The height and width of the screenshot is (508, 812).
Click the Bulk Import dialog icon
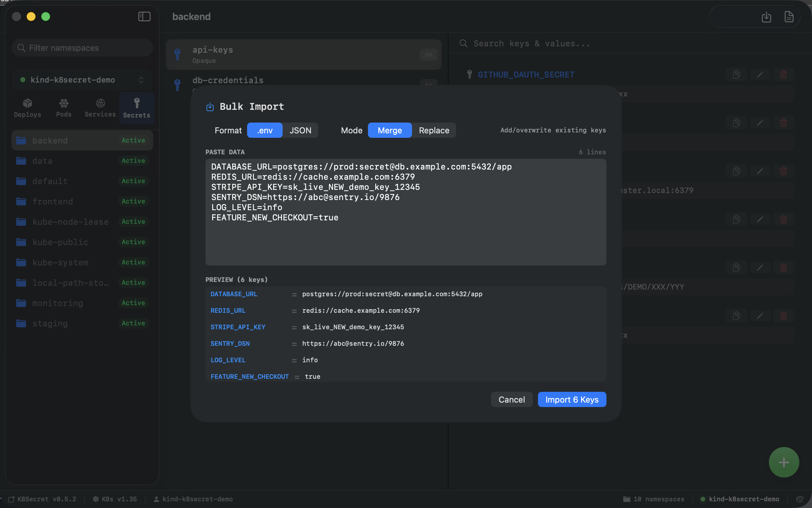(x=210, y=107)
